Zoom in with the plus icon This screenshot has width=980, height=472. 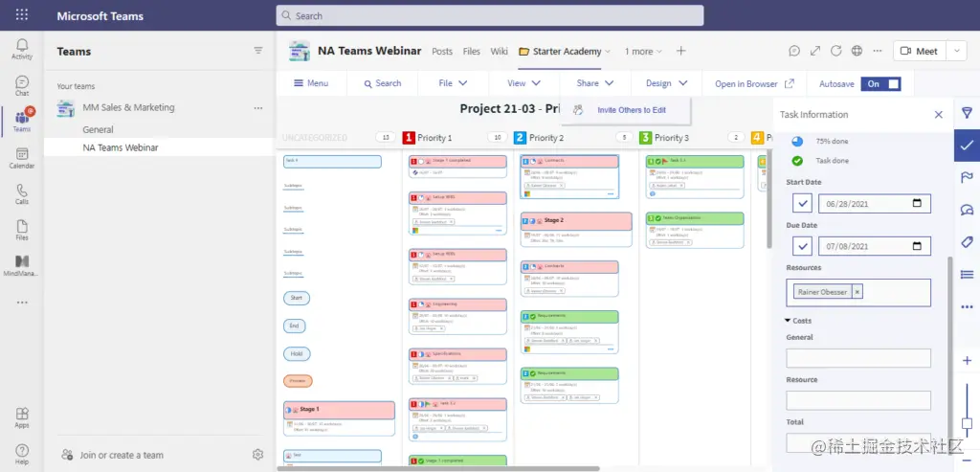pyautogui.click(x=967, y=361)
